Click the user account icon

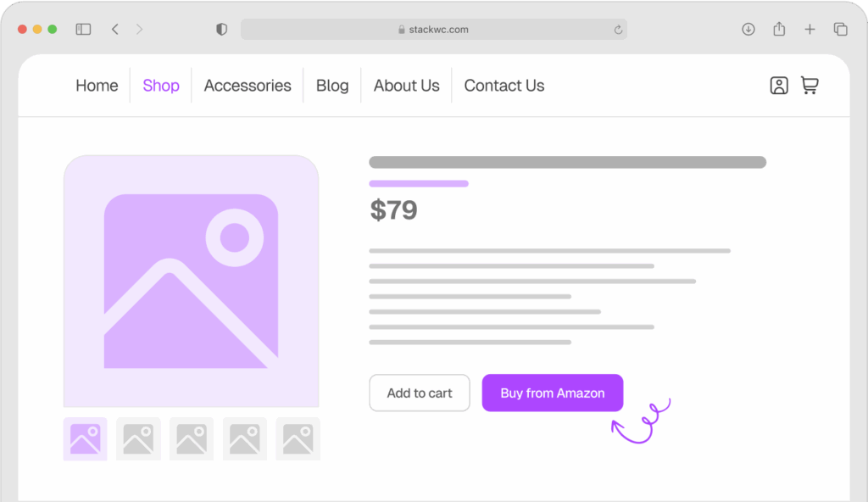pos(778,85)
